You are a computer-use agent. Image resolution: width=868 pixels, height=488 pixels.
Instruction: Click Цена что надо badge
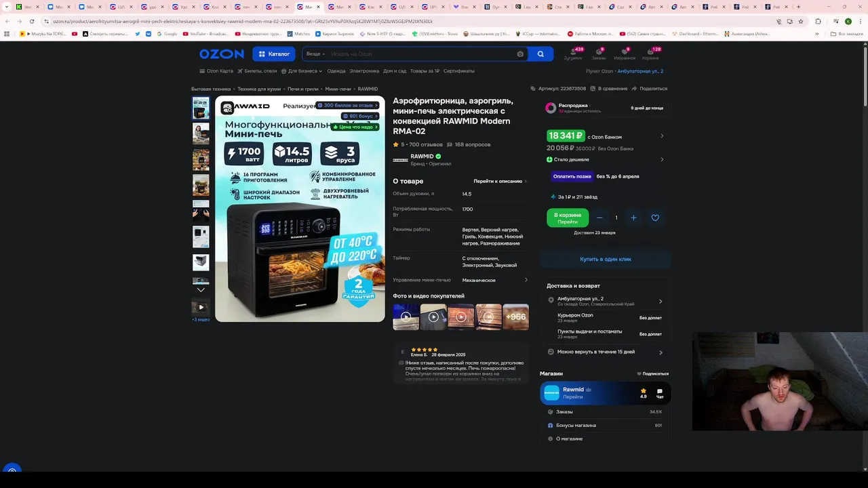pos(355,127)
